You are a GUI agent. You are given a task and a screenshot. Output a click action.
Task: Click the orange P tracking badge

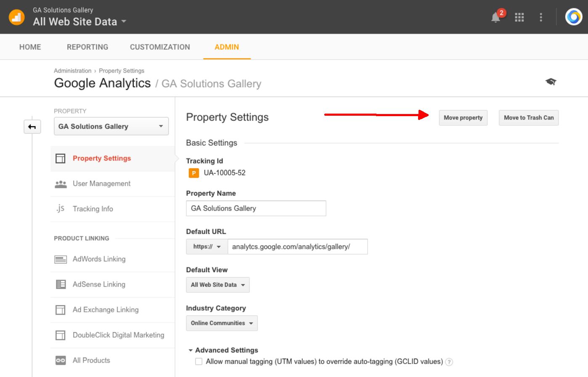point(193,173)
